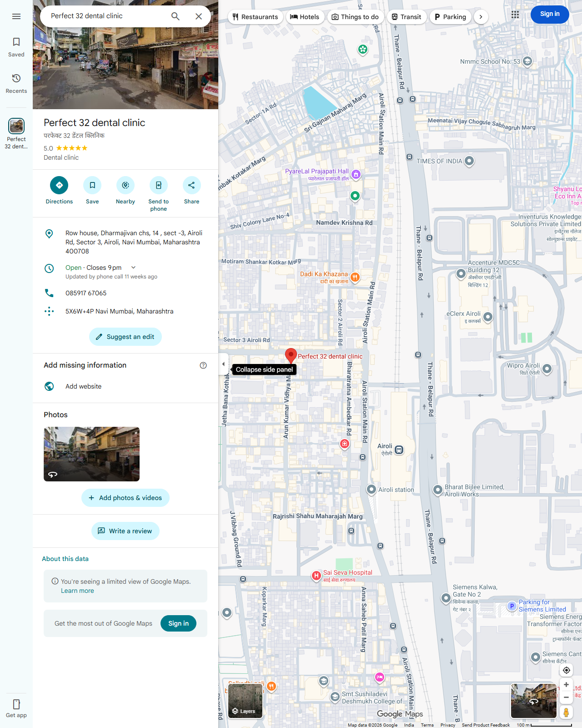Show more category chips arrow
Viewport: 582px width, 728px height.
click(x=481, y=17)
